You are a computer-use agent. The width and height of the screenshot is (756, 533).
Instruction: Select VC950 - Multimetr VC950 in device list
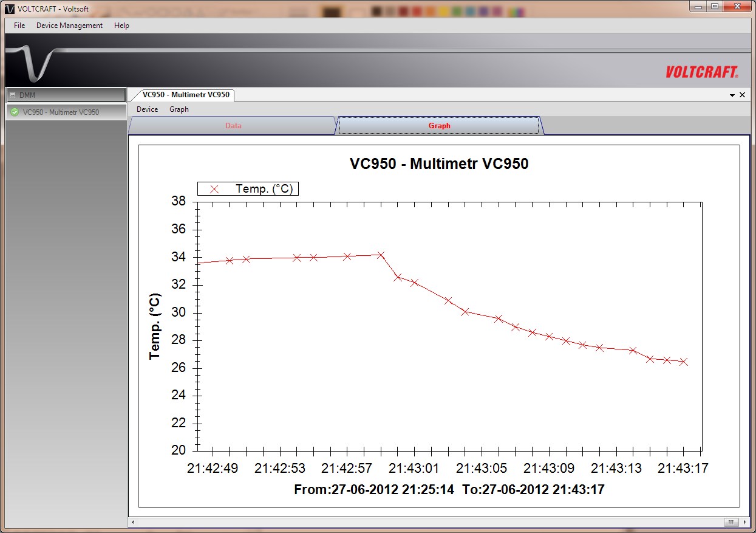point(66,112)
